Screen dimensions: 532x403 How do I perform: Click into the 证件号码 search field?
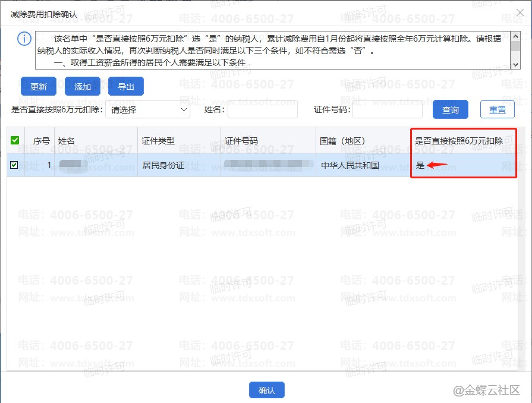388,109
